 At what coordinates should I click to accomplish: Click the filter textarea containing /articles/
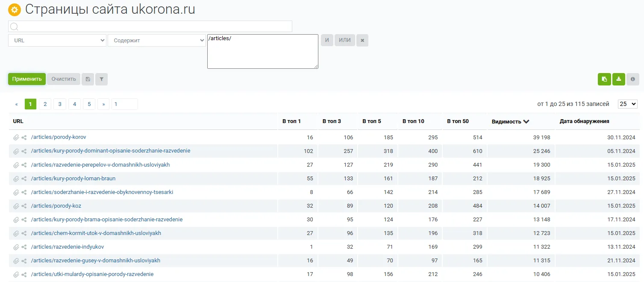(x=263, y=51)
